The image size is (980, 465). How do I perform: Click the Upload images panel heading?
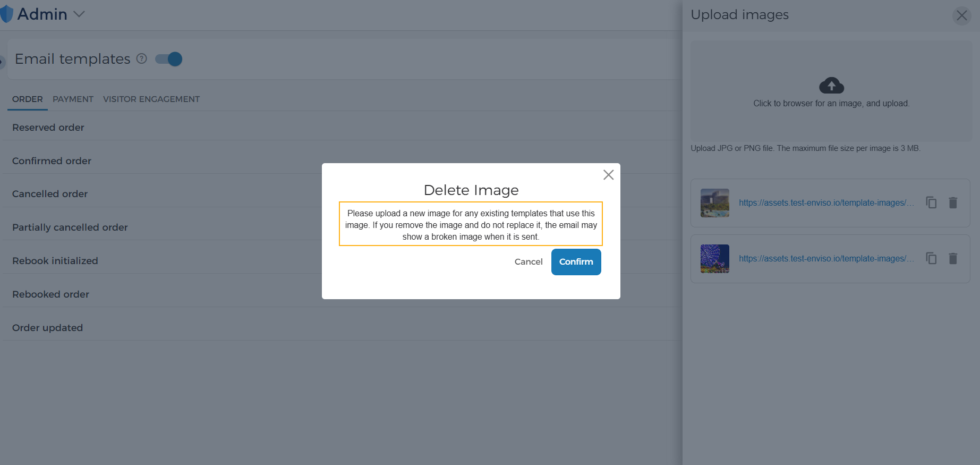[740, 15]
